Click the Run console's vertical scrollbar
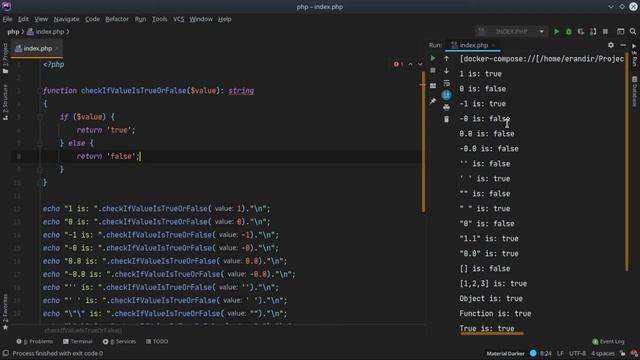 (x=627, y=162)
